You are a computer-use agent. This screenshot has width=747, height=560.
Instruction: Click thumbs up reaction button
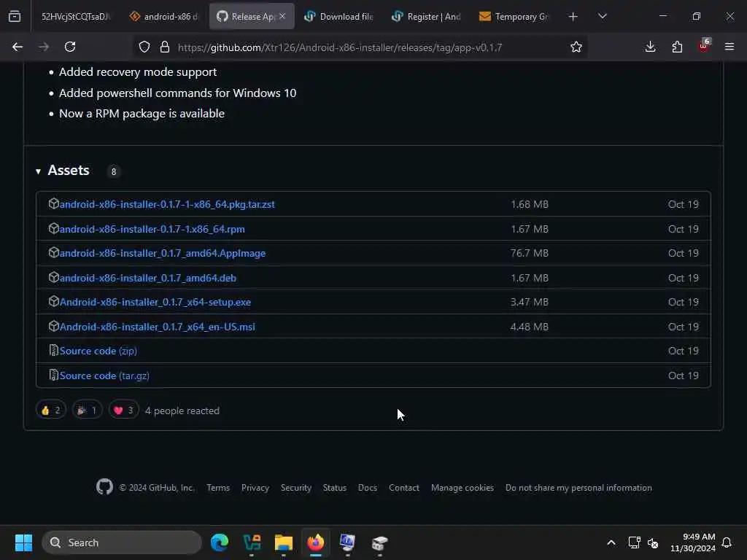click(51, 410)
